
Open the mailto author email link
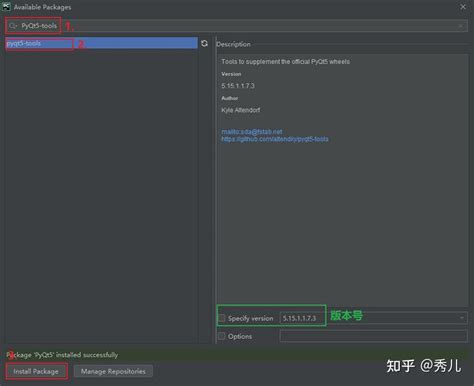point(252,132)
